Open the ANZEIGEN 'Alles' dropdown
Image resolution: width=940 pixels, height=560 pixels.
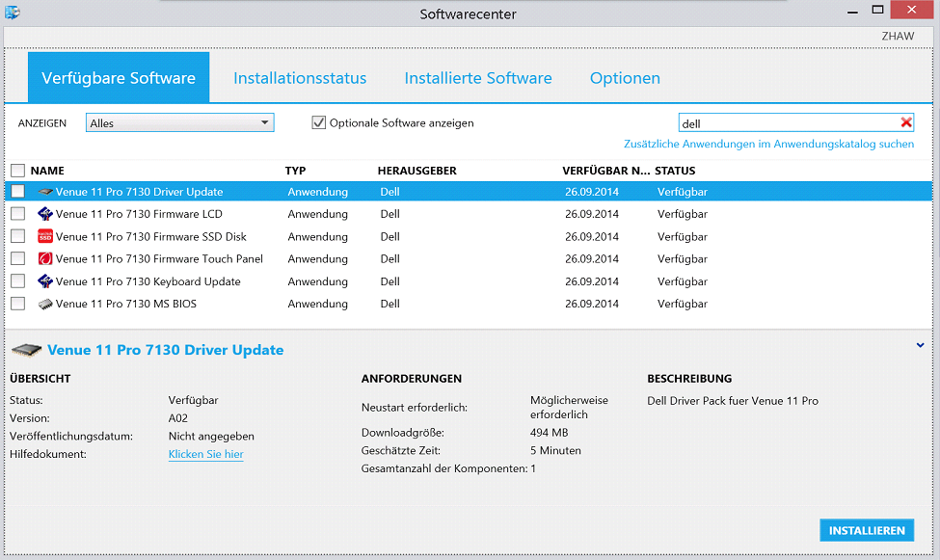[180, 123]
